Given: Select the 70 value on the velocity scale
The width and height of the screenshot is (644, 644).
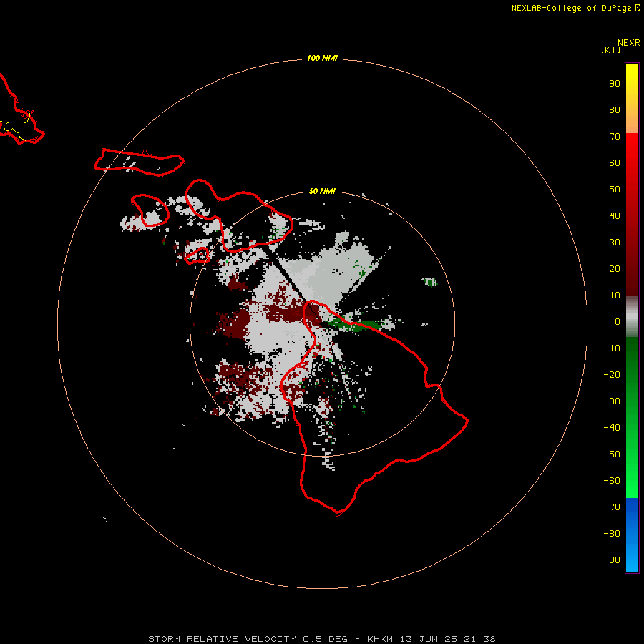Looking at the screenshot, I should (x=615, y=137).
